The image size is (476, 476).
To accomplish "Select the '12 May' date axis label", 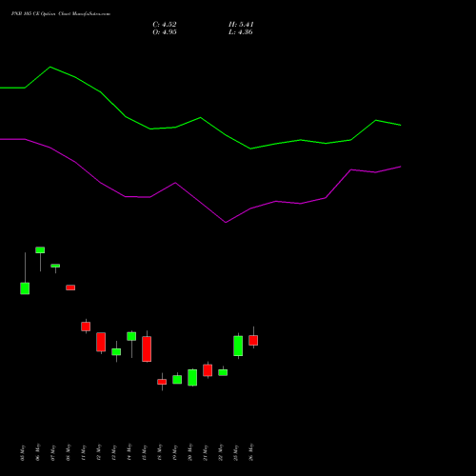I will [x=99, y=452].
